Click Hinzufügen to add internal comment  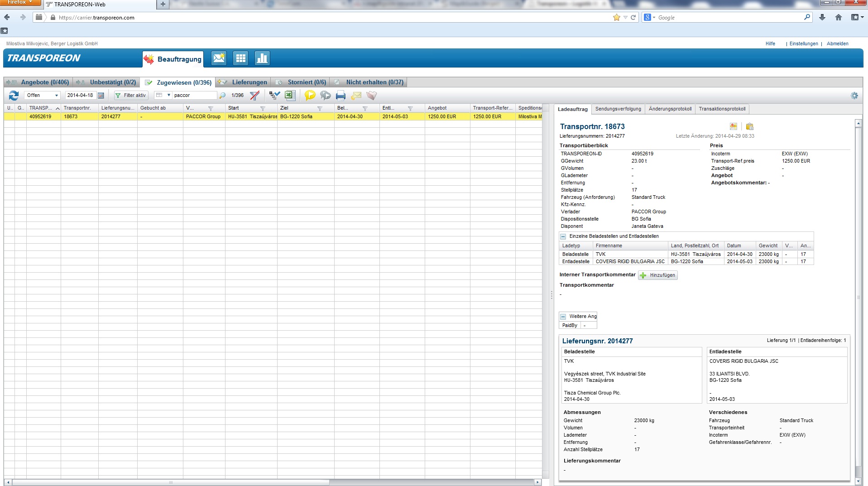tap(658, 275)
